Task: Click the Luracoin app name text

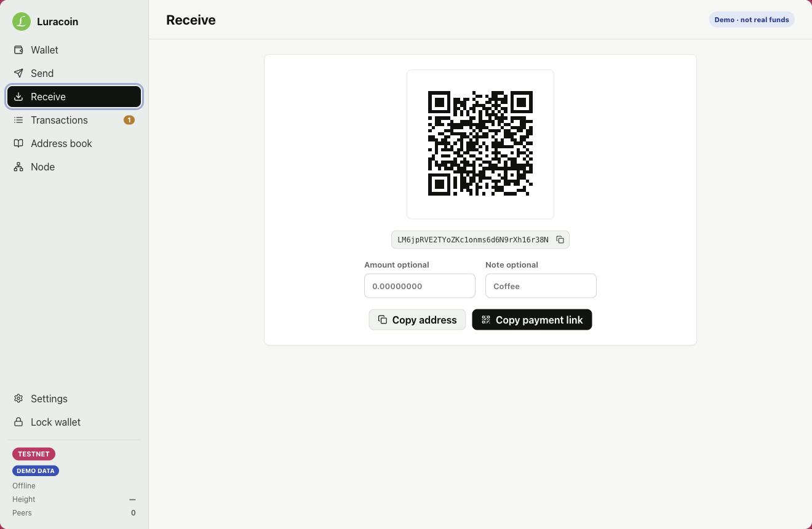Action: point(57,22)
